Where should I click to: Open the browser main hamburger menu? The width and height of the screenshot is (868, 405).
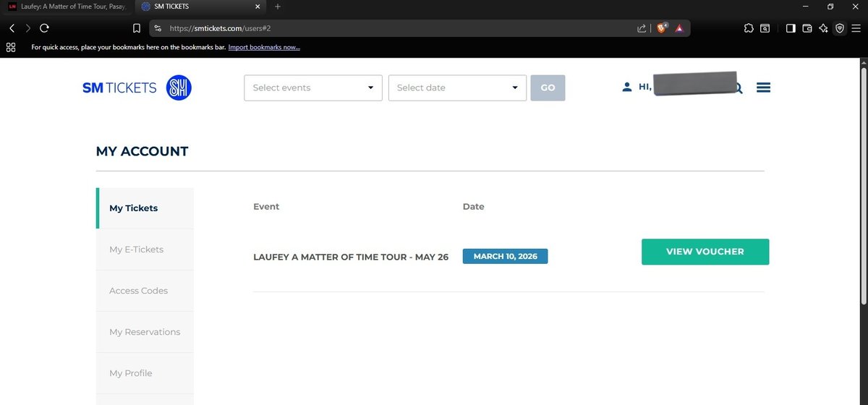coord(856,28)
